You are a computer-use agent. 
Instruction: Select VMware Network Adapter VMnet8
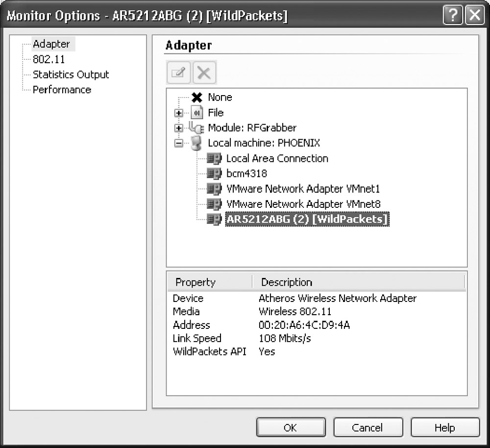[x=303, y=204]
